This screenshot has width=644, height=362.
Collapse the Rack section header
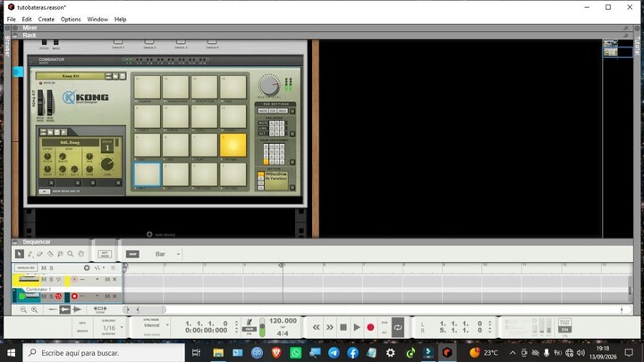pyautogui.click(x=15, y=36)
